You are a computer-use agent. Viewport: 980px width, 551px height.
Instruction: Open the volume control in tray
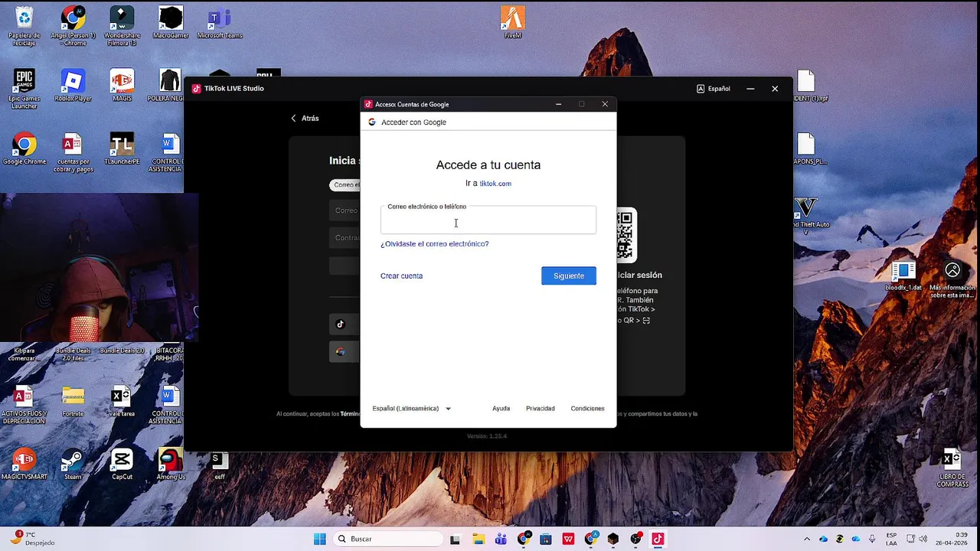point(923,539)
